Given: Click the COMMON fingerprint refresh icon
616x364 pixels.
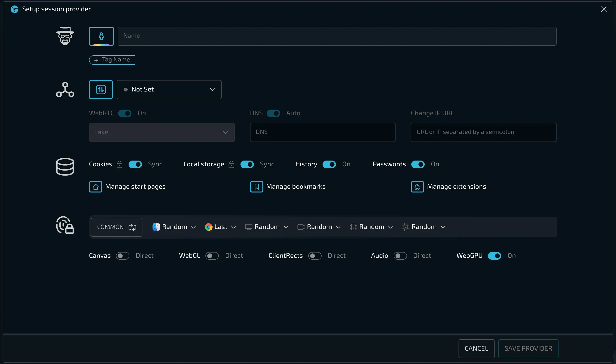Looking at the screenshot, I should (x=132, y=227).
